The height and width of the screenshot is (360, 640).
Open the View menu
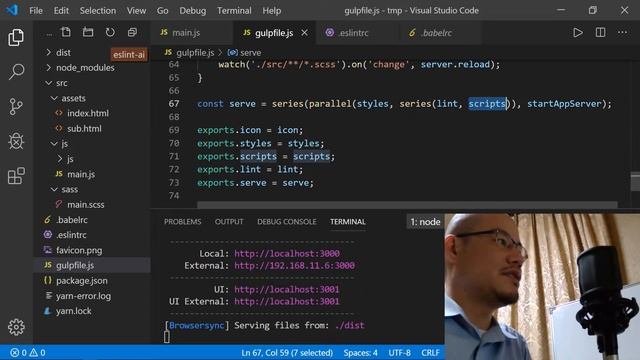(x=136, y=11)
